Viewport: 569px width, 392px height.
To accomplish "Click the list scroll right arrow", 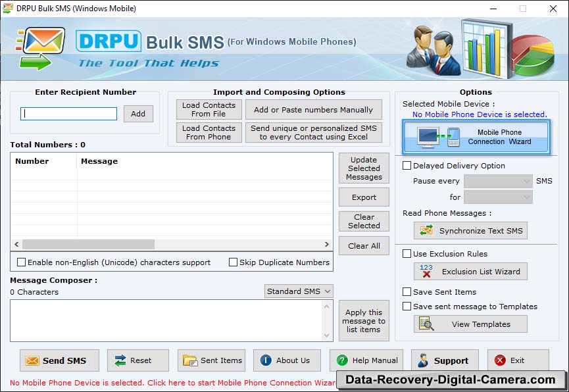I will (x=326, y=244).
